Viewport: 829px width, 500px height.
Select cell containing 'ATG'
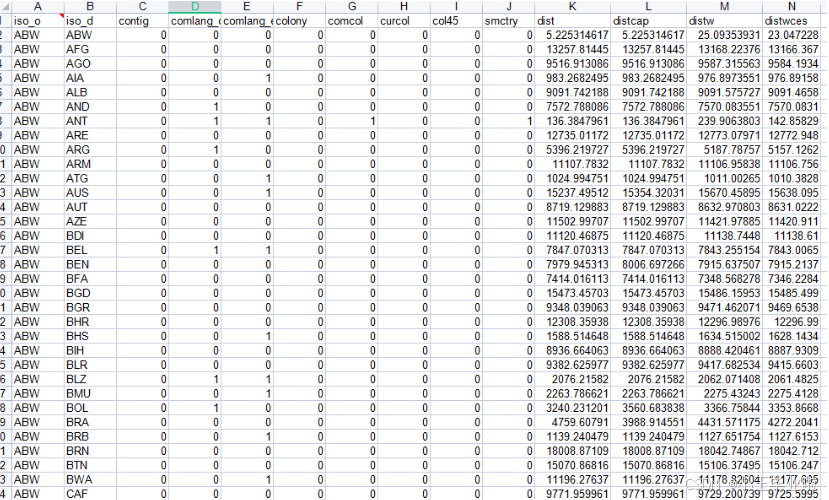(x=89, y=178)
